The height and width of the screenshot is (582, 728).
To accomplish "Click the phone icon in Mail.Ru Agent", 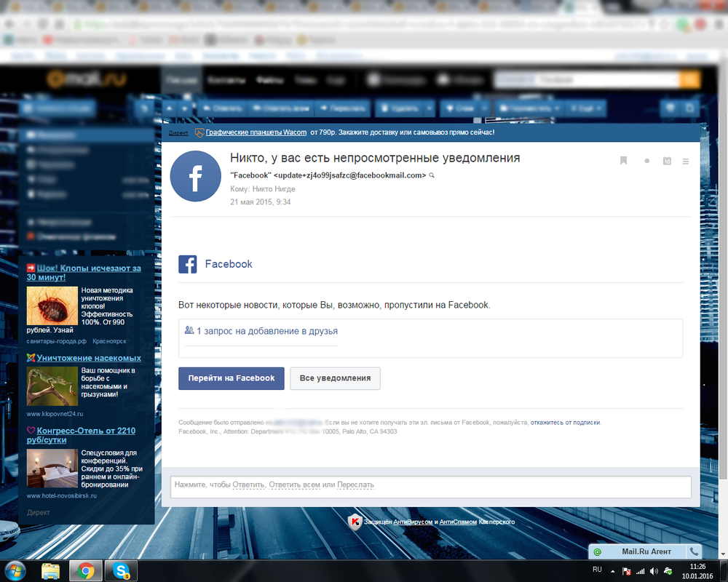I will point(694,552).
